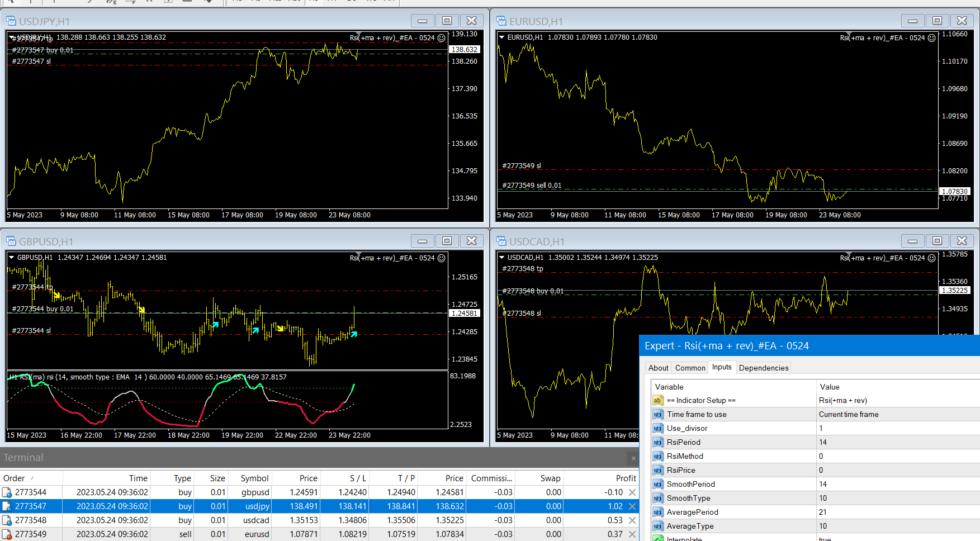The height and width of the screenshot is (541, 980).
Task: Sort the table by Symbol column
Action: [x=254, y=478]
